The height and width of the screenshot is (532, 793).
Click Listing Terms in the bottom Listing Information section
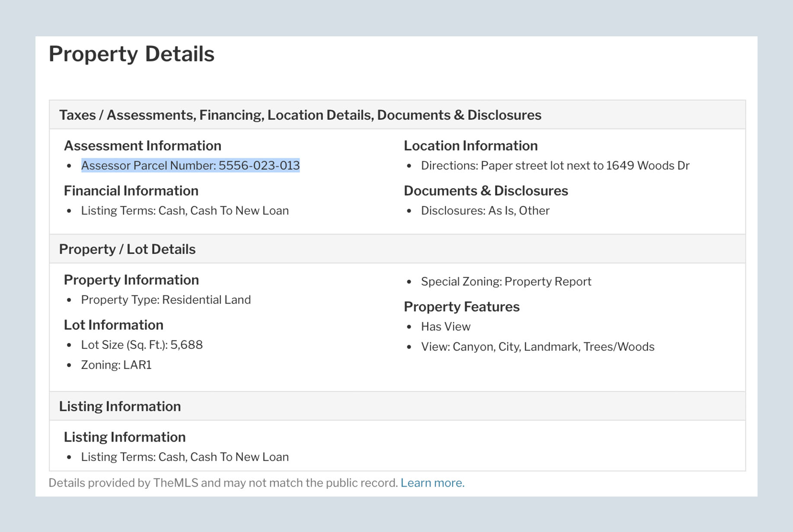point(185,457)
